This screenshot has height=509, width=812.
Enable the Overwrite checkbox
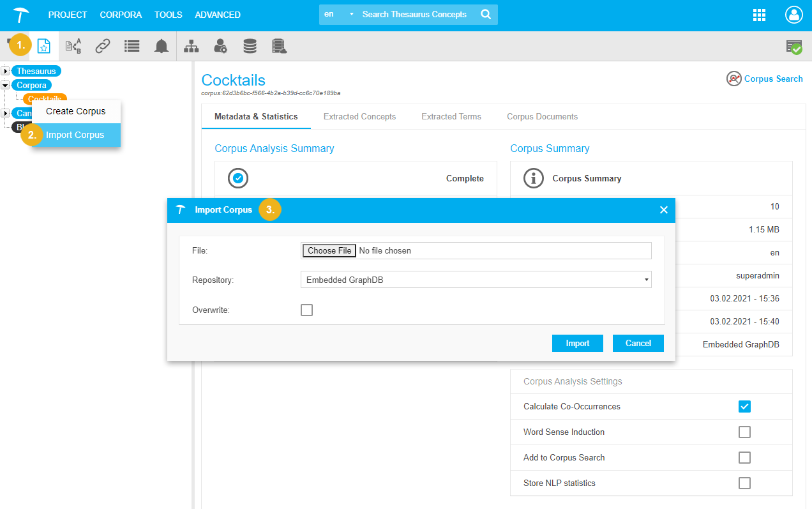(307, 310)
